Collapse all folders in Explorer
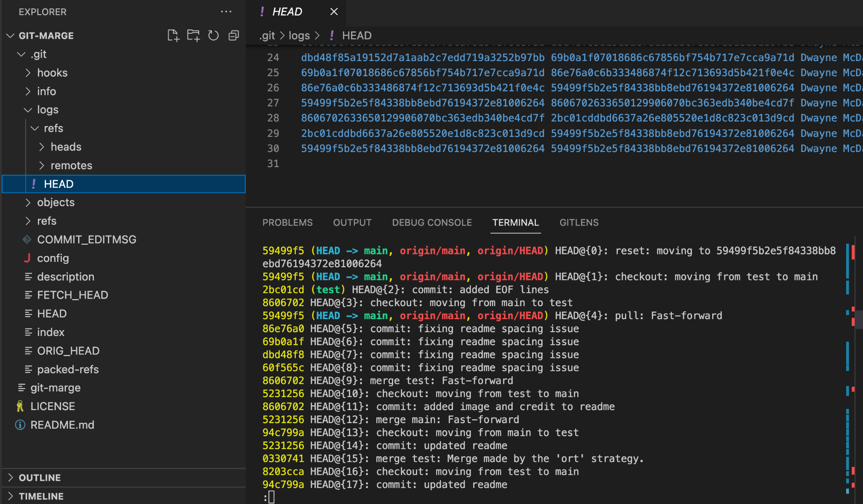The height and width of the screenshot is (504, 863). [233, 35]
